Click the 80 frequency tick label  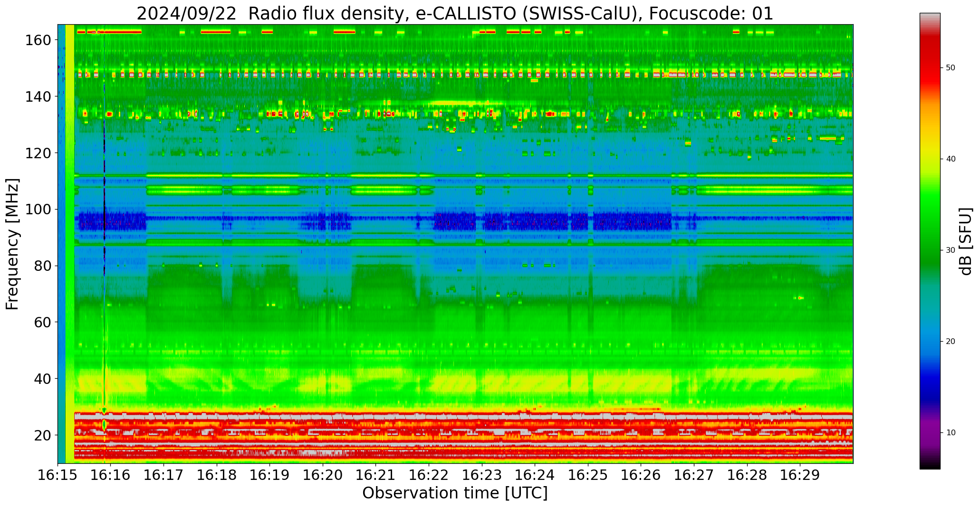coord(43,266)
